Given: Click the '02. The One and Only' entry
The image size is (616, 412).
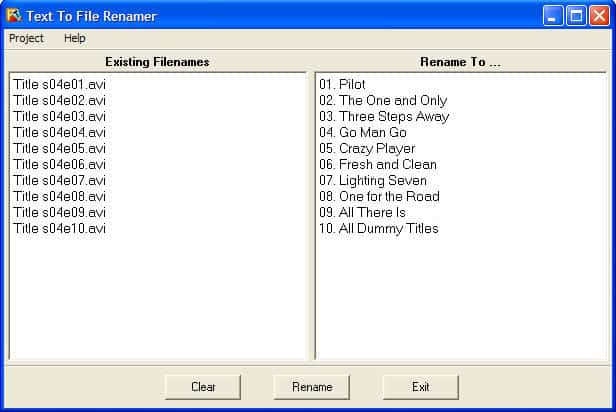Looking at the screenshot, I should click(383, 101).
